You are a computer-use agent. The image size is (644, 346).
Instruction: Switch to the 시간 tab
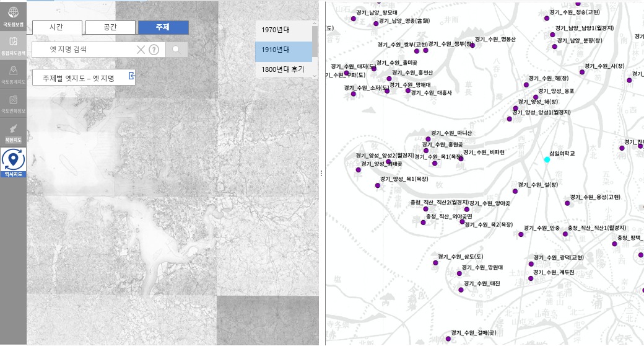click(56, 27)
